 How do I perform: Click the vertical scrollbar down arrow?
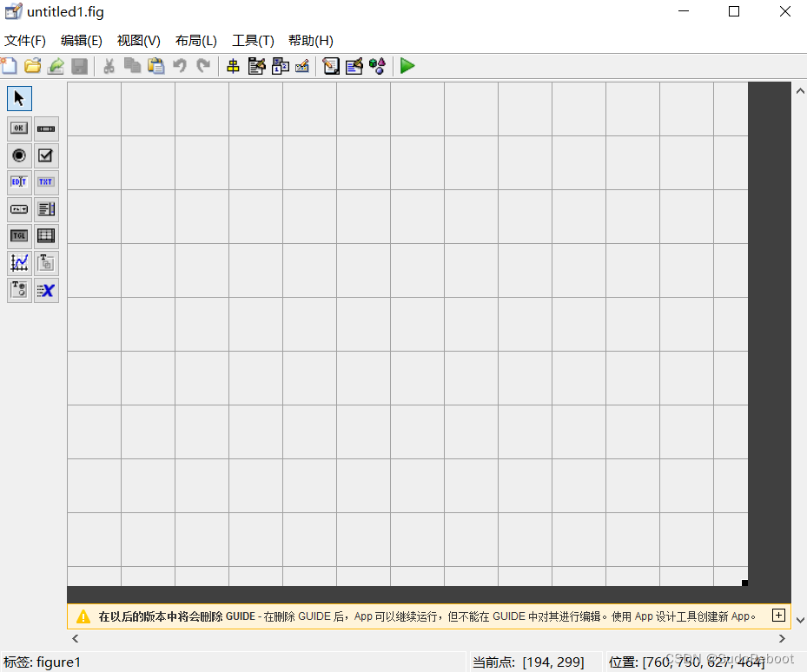pyautogui.click(x=800, y=620)
